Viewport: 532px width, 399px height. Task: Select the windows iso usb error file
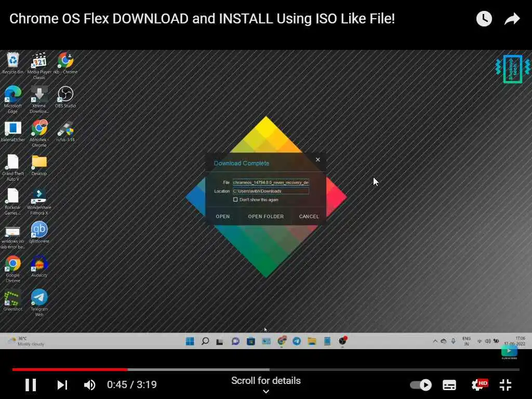pos(13,237)
